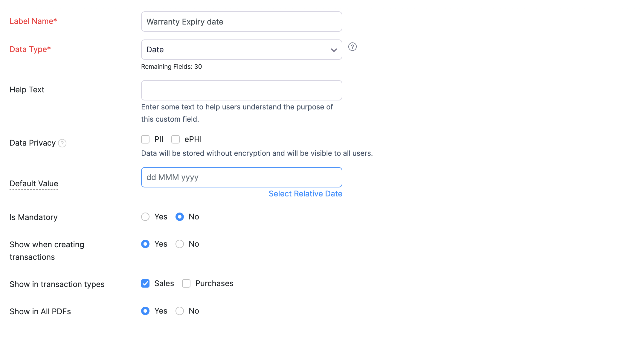
Task: Choose Yes for Show when creating transactions
Action: click(x=145, y=244)
